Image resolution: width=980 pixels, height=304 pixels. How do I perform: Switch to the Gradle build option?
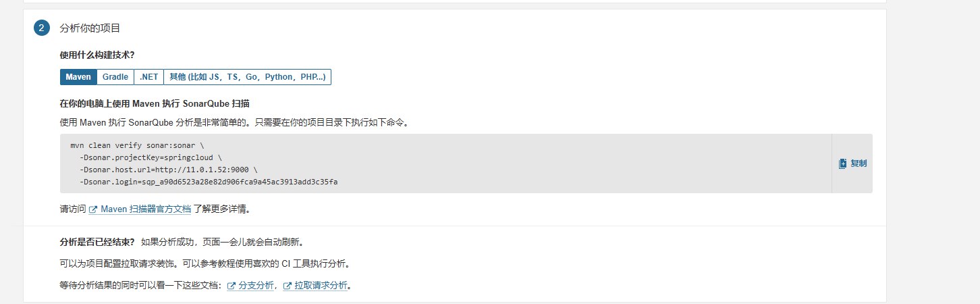coord(115,77)
